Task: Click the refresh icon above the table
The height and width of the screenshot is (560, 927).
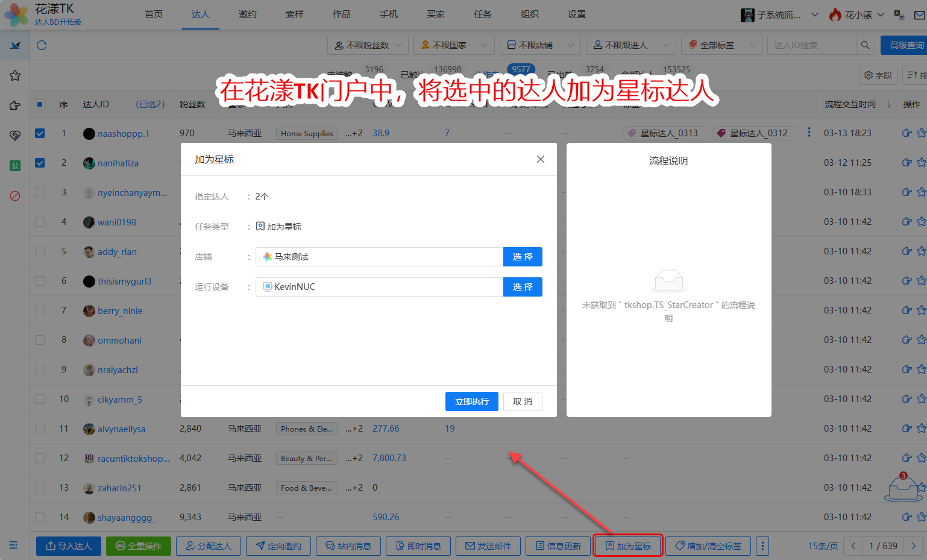Action: pos(42,45)
